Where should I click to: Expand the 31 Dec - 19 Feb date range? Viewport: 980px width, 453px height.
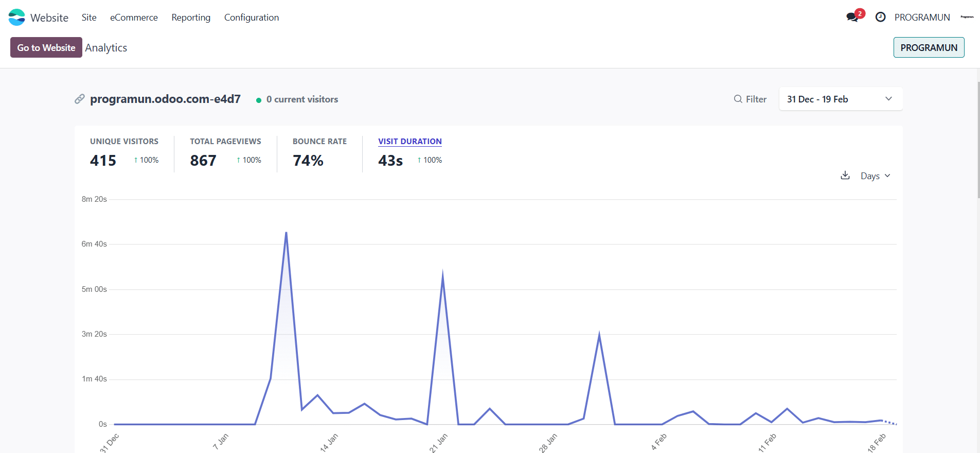point(840,99)
